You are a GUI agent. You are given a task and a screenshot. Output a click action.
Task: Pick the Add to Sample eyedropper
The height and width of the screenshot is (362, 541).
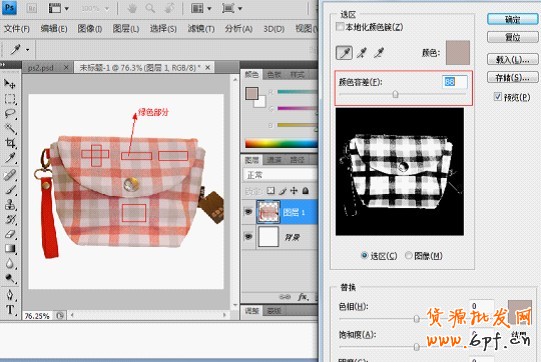point(362,53)
